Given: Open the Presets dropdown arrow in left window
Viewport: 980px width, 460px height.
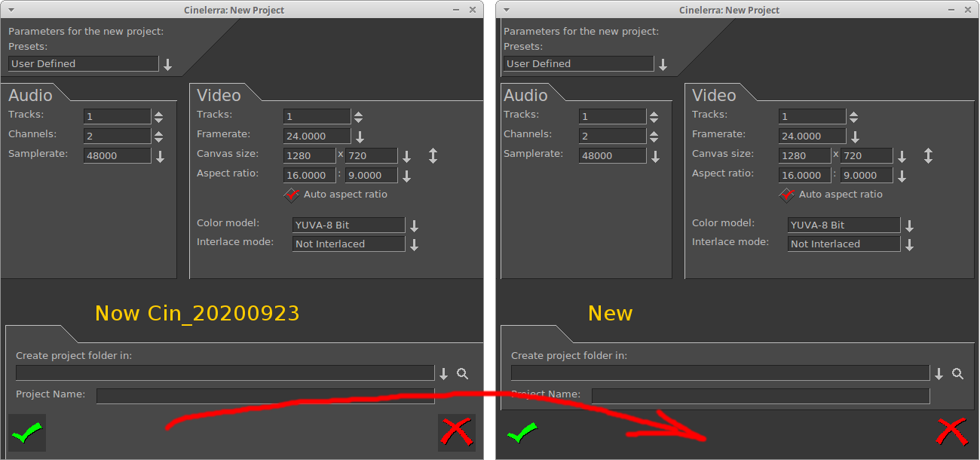Looking at the screenshot, I should (167, 65).
